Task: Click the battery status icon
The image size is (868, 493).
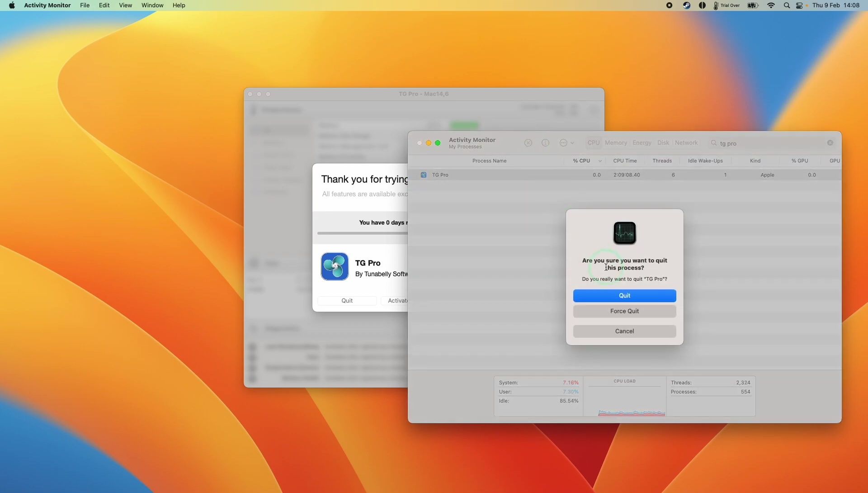Action: coord(753,5)
